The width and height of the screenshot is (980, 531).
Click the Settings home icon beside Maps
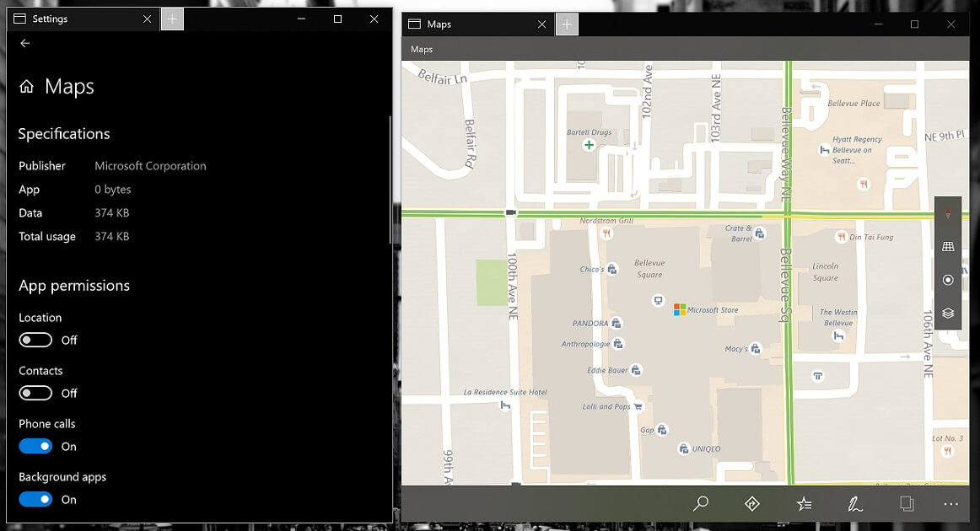(26, 86)
